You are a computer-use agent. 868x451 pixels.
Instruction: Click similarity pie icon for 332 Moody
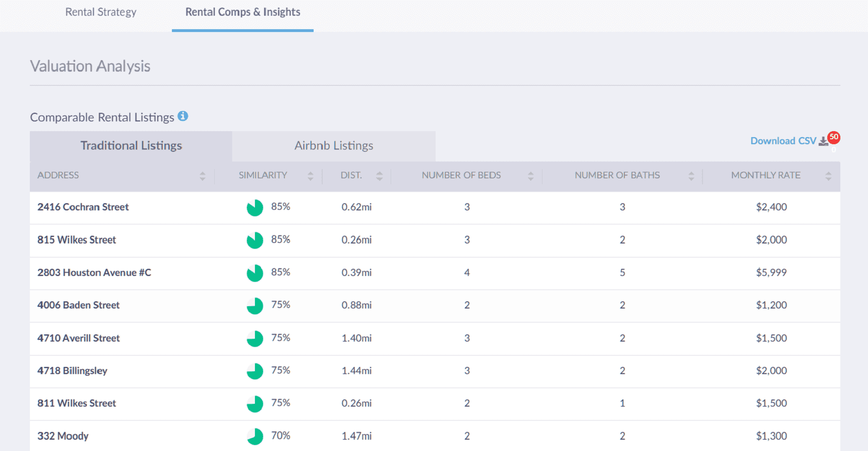point(254,436)
